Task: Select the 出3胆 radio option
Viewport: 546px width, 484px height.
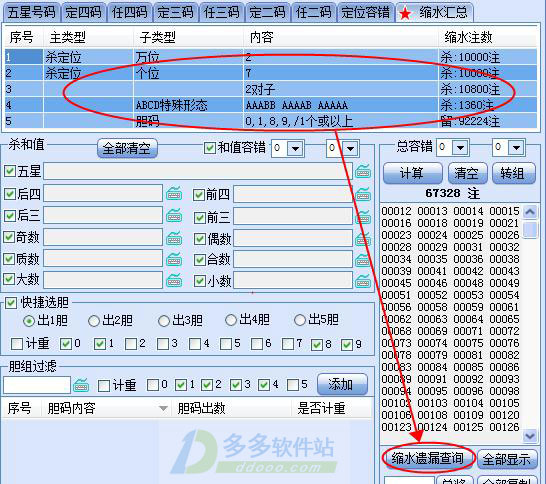Action: click(x=164, y=320)
